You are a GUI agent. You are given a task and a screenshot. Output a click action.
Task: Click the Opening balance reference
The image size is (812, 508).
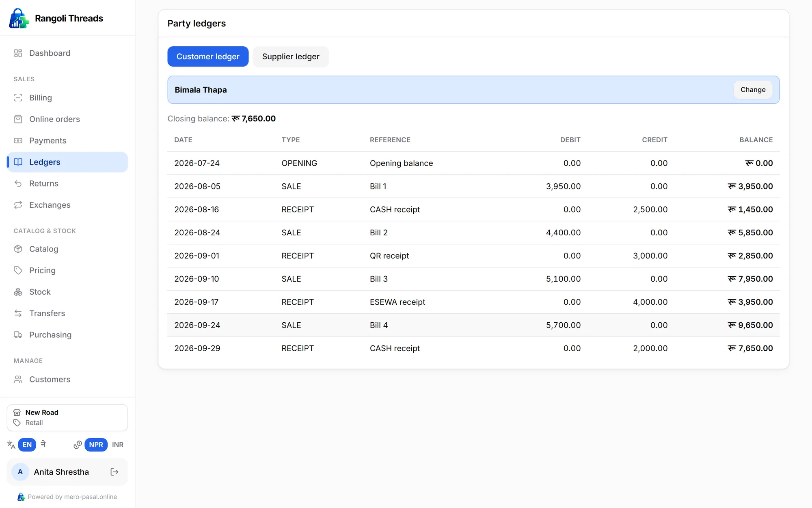(x=401, y=163)
